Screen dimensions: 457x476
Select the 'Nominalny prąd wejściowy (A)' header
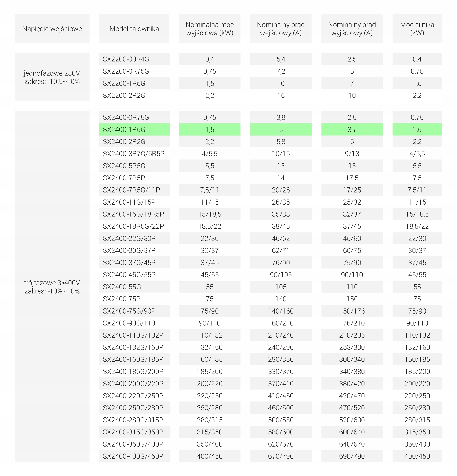[281, 29]
